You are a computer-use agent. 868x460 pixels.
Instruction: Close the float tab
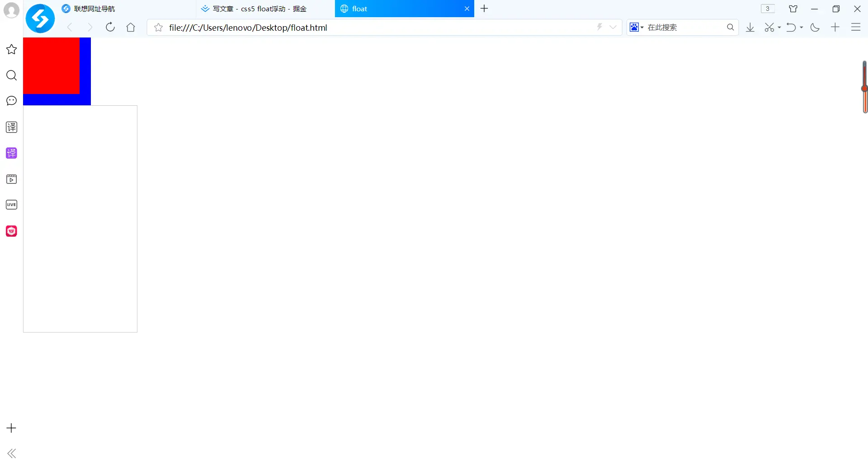pos(467,9)
